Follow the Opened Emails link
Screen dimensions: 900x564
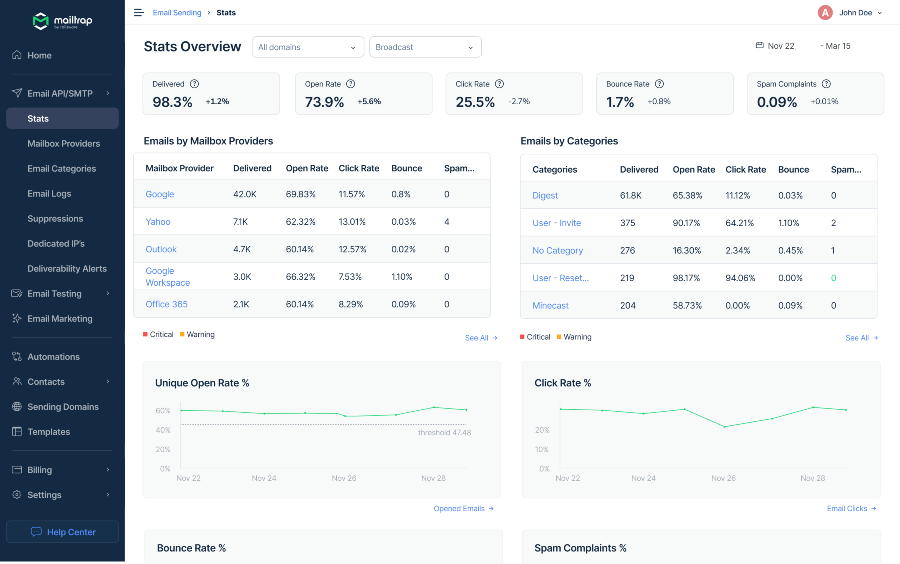[463, 509]
